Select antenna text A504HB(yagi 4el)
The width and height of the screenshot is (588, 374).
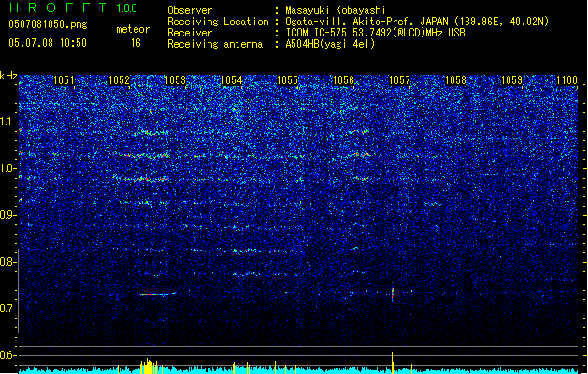click(330, 44)
